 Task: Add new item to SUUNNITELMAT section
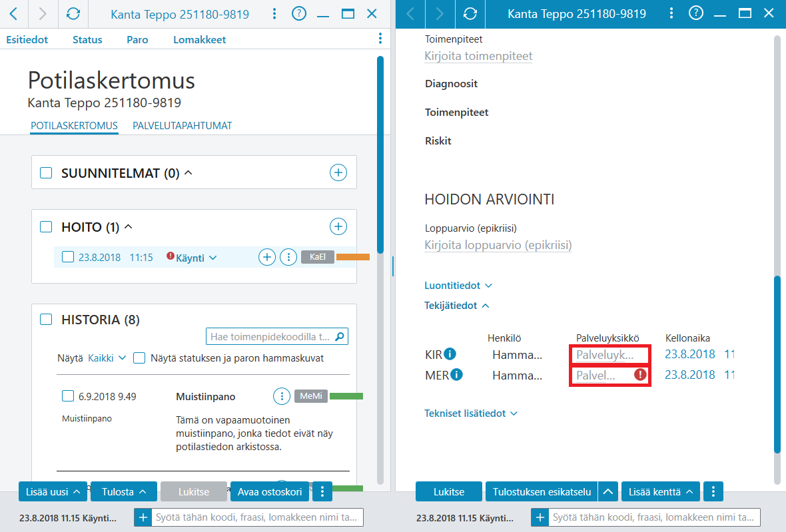338,173
